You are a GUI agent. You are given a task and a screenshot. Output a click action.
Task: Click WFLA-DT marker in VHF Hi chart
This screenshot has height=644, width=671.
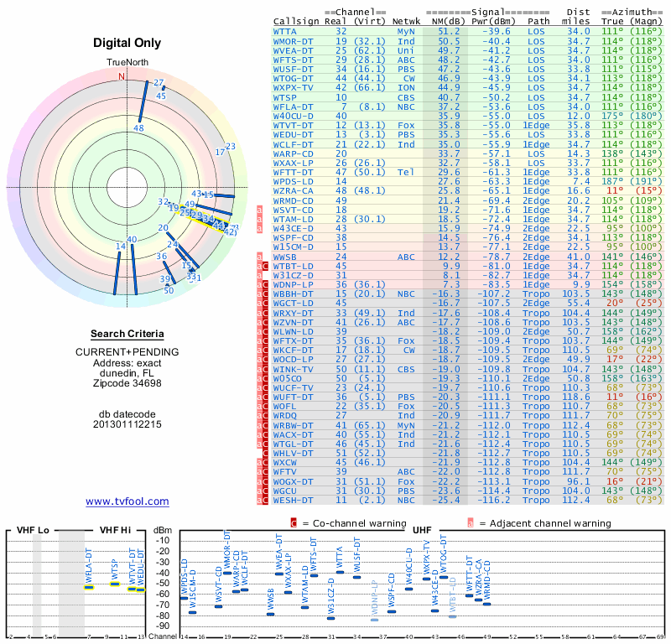pyautogui.click(x=89, y=587)
